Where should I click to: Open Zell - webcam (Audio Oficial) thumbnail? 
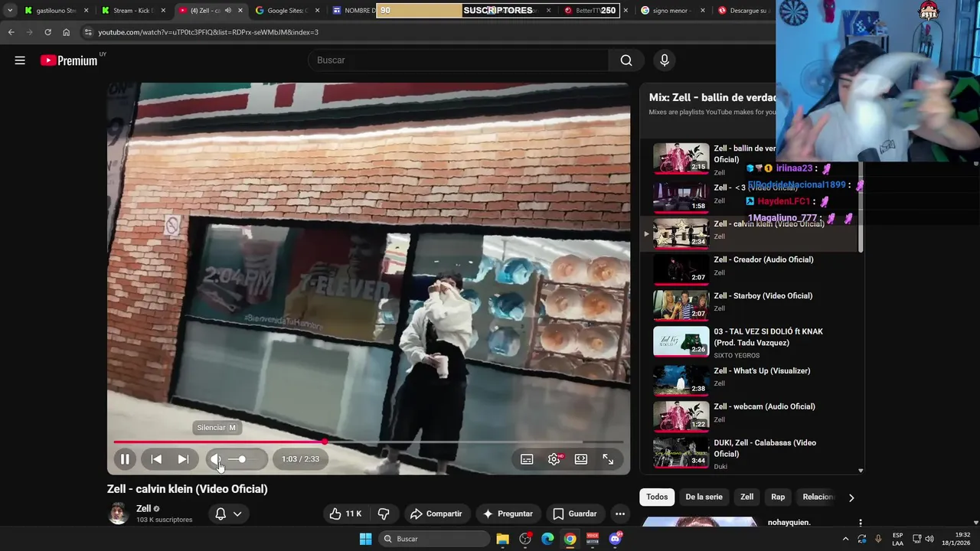tap(681, 416)
